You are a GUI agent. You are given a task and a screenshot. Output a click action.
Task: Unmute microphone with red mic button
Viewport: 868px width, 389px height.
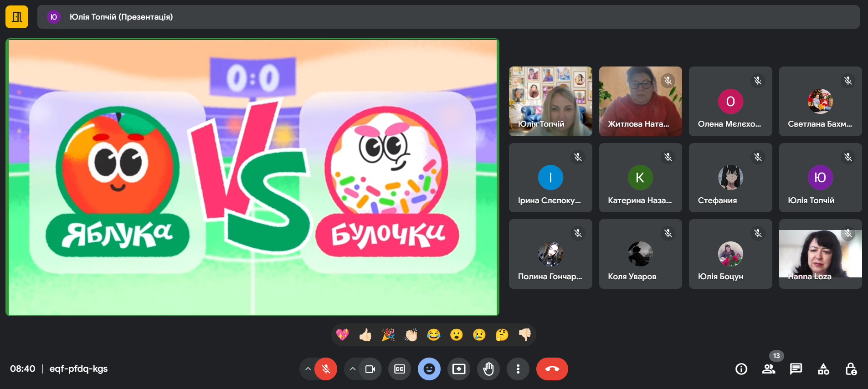[326, 369]
